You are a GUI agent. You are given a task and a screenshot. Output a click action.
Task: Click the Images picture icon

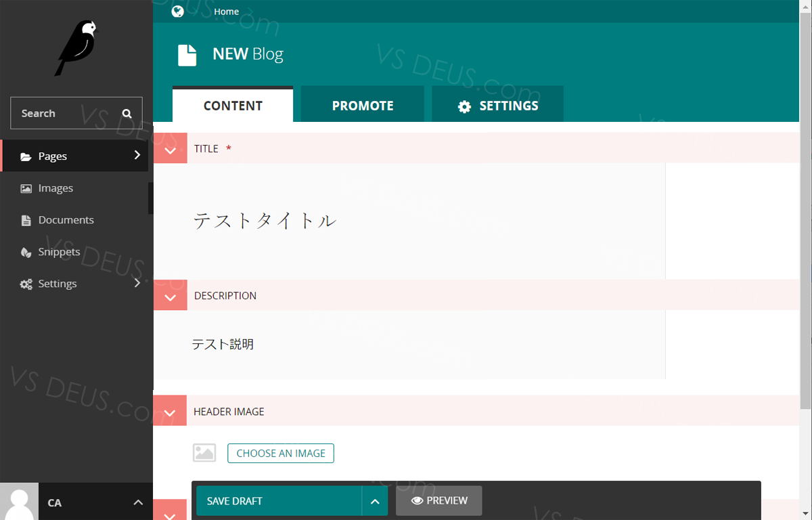(x=26, y=189)
